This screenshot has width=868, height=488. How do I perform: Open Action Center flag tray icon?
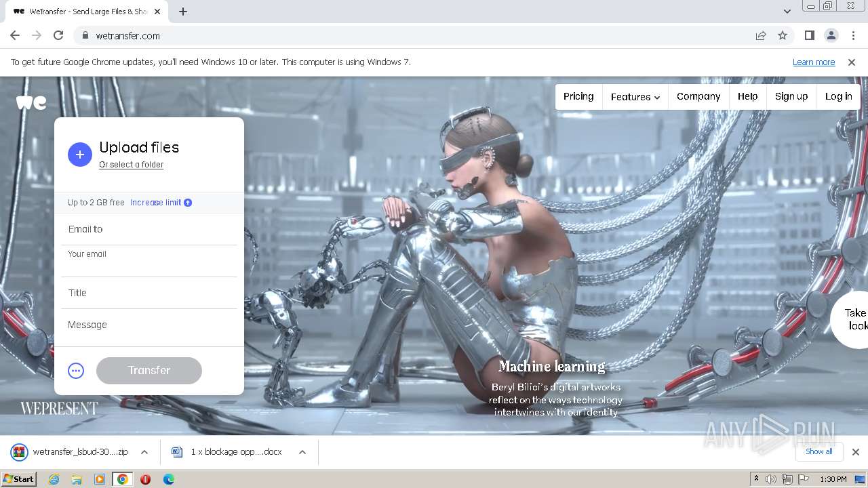[804, 479]
